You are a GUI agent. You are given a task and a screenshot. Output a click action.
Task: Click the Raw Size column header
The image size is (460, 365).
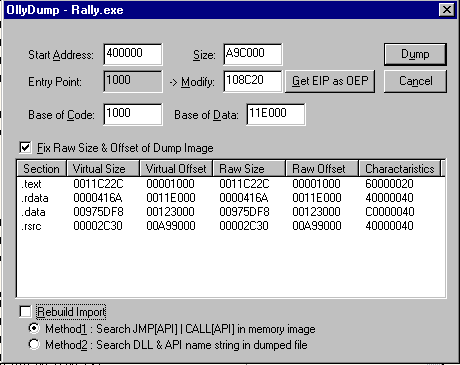(x=249, y=169)
